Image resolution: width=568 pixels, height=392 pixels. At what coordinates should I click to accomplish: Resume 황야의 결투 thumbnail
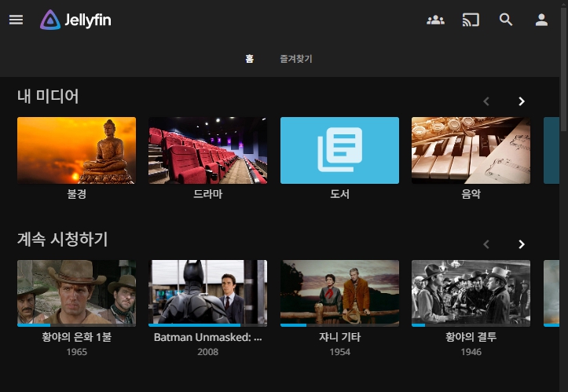[471, 292]
